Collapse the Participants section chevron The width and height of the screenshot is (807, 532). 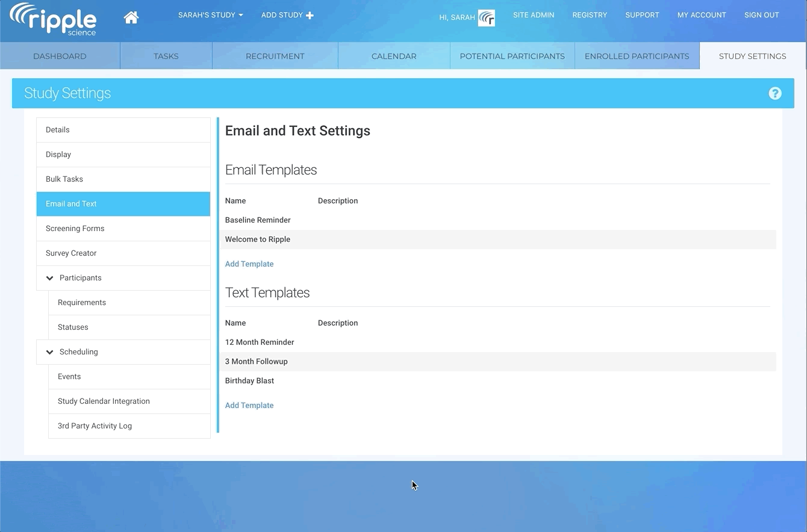(x=50, y=278)
